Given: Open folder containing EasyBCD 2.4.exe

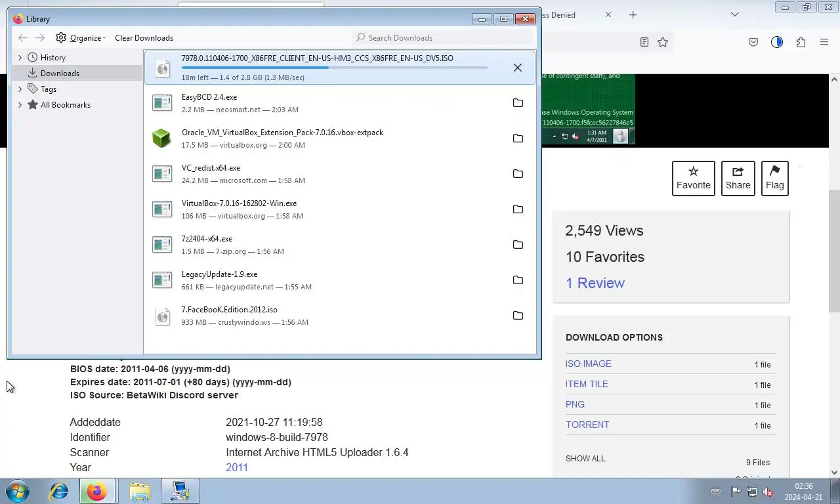Looking at the screenshot, I should (518, 103).
